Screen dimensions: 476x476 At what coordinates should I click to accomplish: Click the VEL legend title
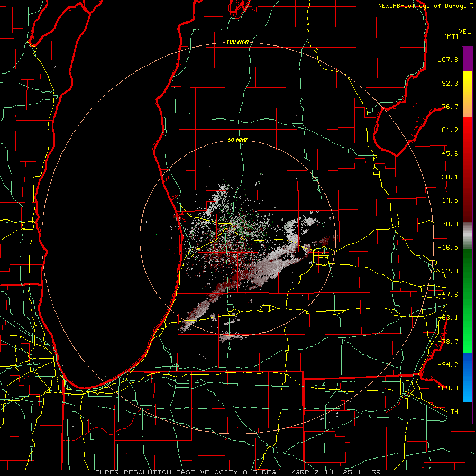coord(465,32)
